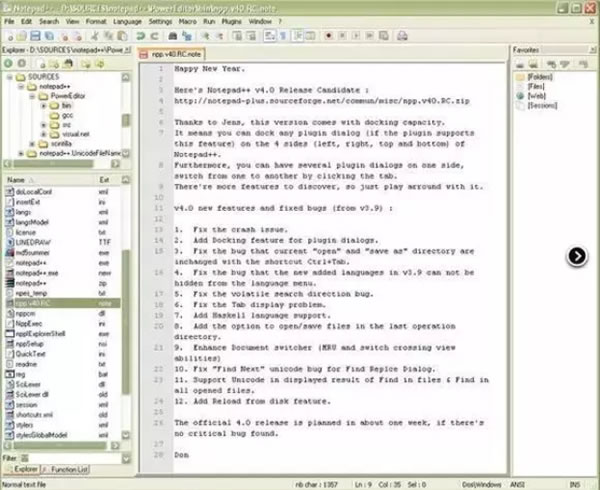Save the current file via toolbar
This screenshot has width=600, height=490.
[x=35, y=36]
